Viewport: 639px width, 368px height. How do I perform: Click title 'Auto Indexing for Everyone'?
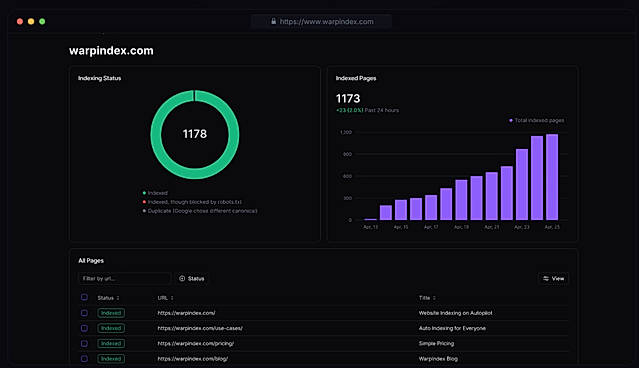(x=452, y=328)
